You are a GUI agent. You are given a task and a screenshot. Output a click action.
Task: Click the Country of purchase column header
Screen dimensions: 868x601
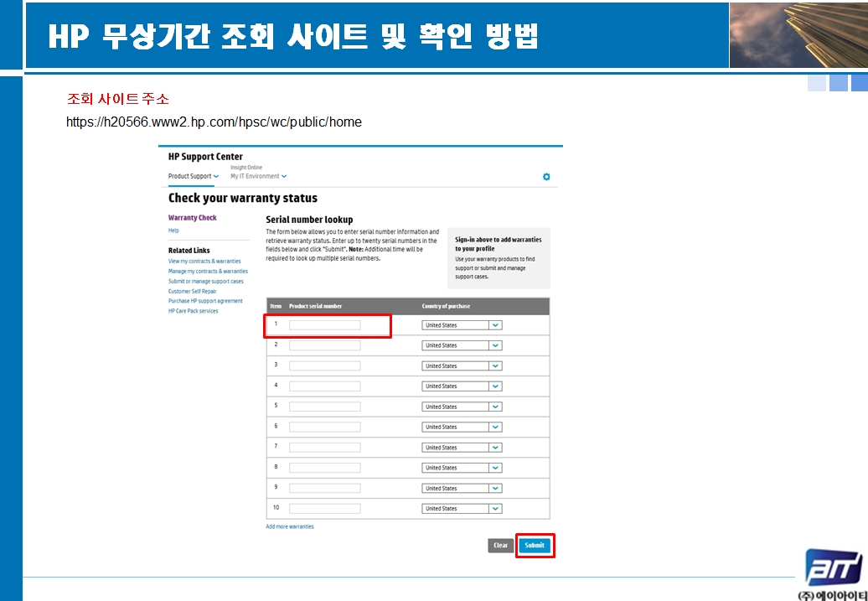(446, 306)
